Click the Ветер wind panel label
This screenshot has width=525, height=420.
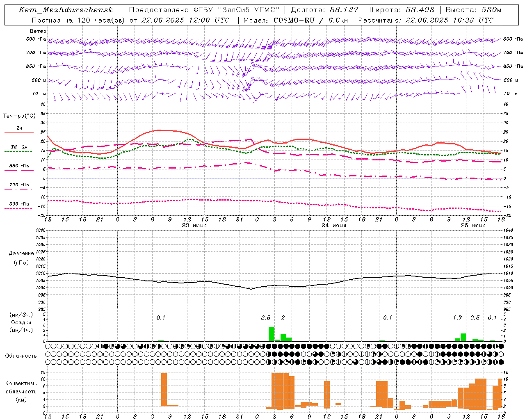coord(38,31)
